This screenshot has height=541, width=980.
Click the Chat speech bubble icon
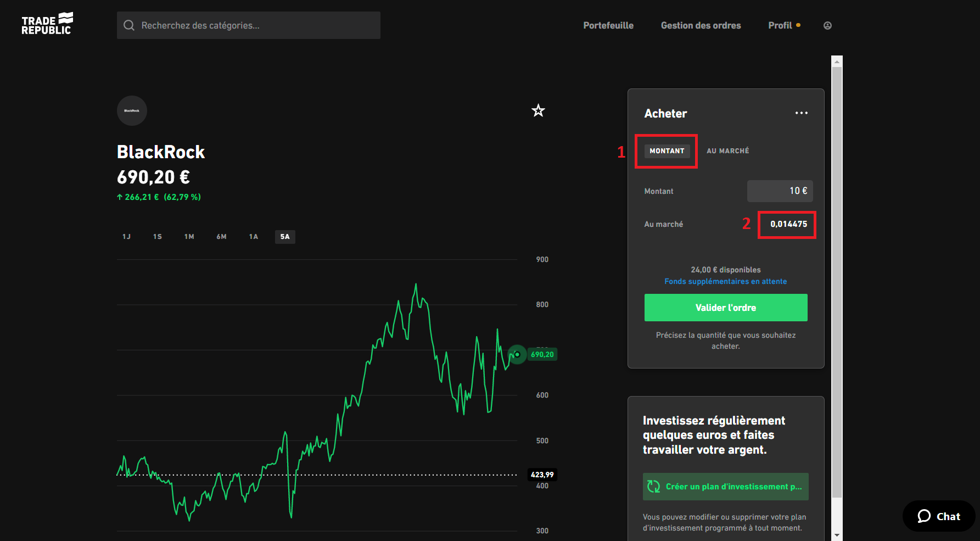tap(924, 516)
